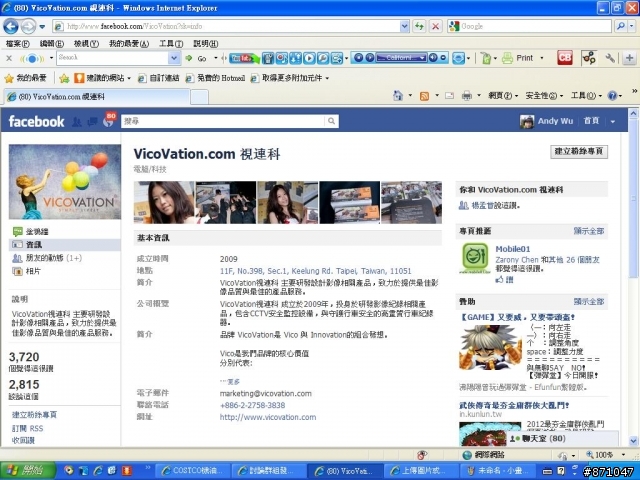
Task: Switch to the COSTCO taskbar window
Action: point(193,471)
